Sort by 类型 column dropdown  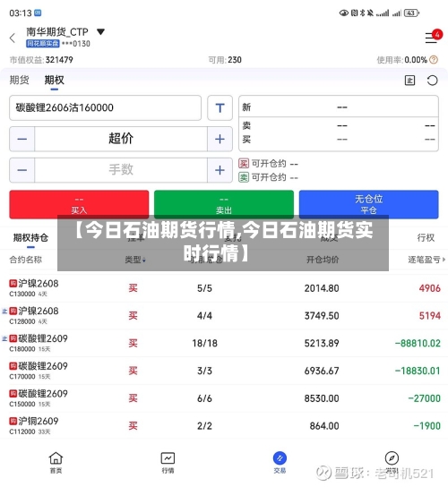pyautogui.click(x=135, y=260)
